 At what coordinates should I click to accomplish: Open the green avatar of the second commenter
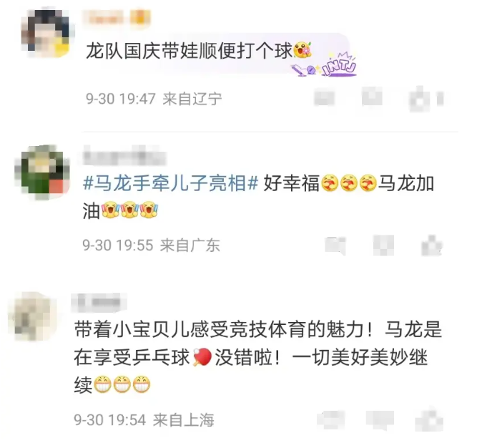pos(43,171)
